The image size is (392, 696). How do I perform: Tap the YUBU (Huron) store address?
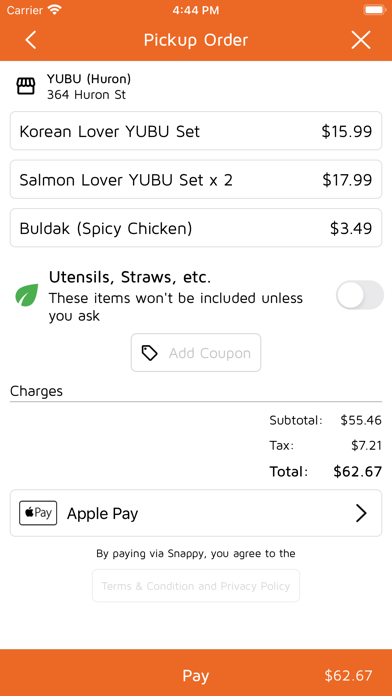click(x=87, y=95)
